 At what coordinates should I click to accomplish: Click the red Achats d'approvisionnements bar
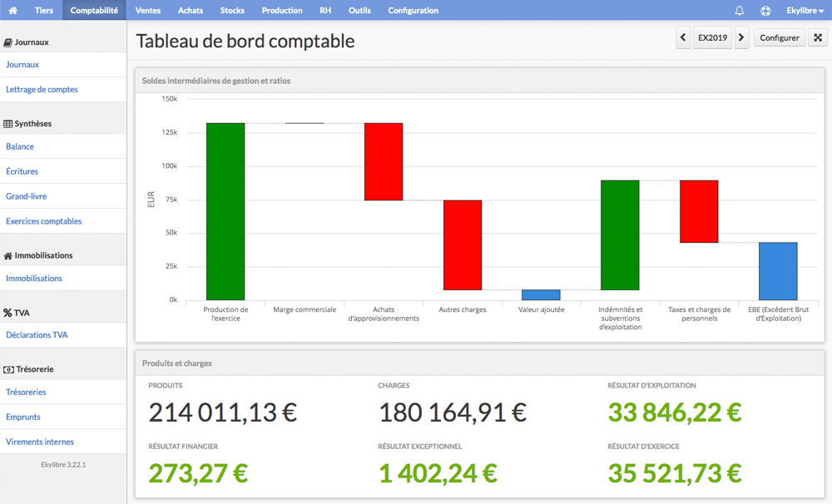coord(383,161)
